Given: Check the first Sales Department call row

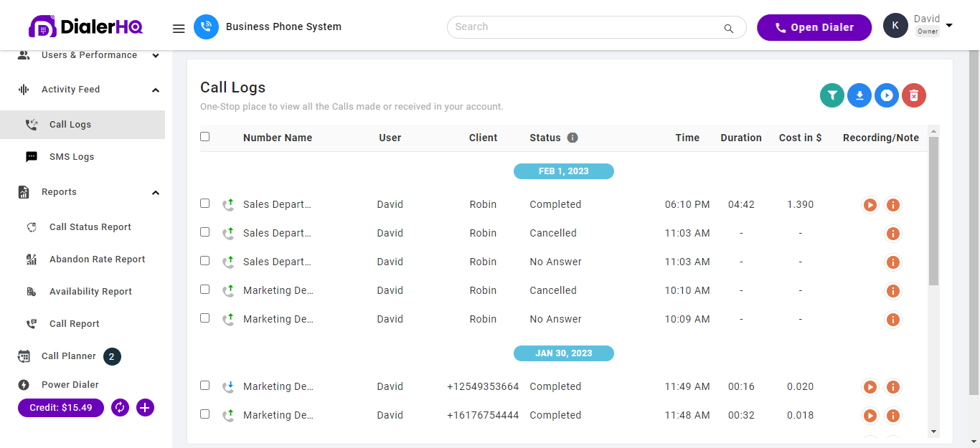Looking at the screenshot, I should 204,204.
